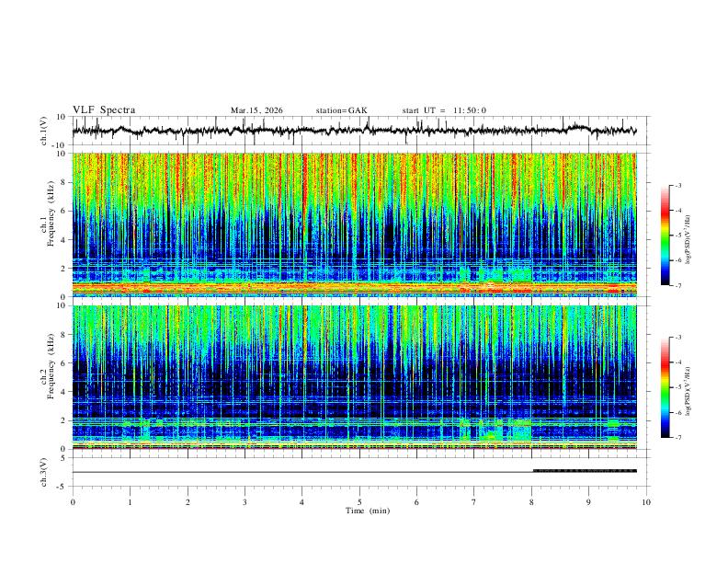This screenshot has height=563, width=728.
Task: Click the "Time (min)" axis label
Action: click(368, 511)
